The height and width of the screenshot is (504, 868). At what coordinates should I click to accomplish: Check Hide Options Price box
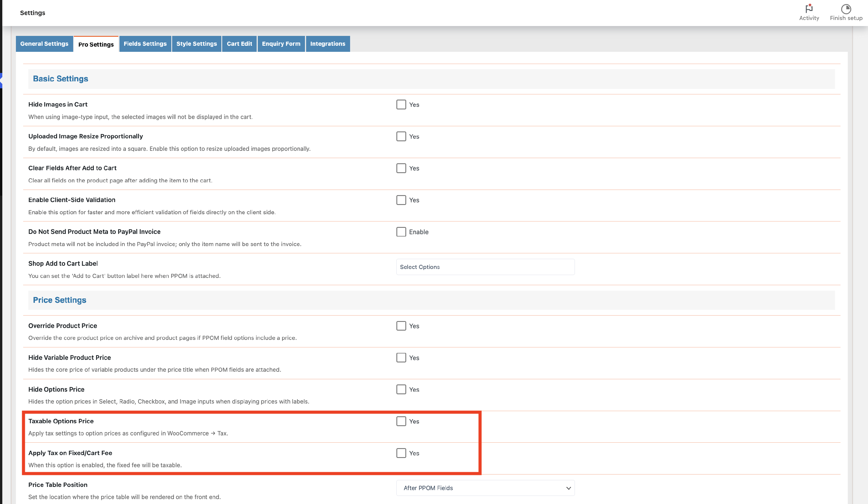(401, 389)
